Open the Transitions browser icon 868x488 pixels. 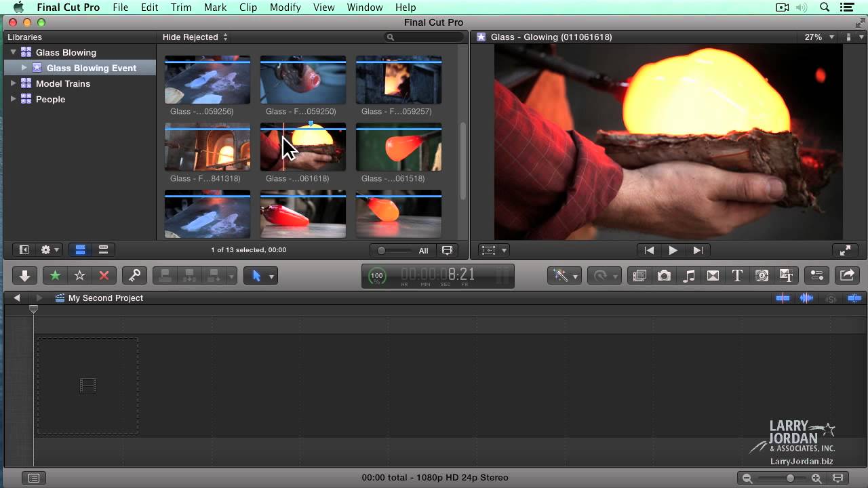click(713, 276)
